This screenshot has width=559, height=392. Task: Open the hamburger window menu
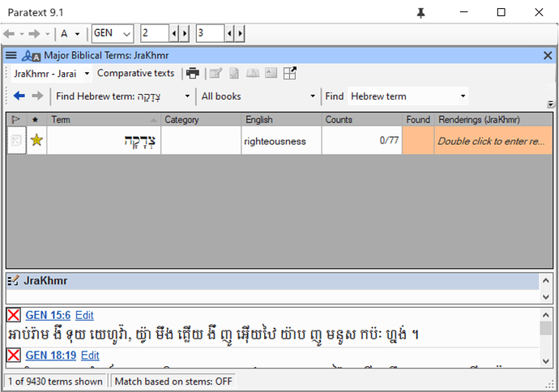tap(11, 55)
